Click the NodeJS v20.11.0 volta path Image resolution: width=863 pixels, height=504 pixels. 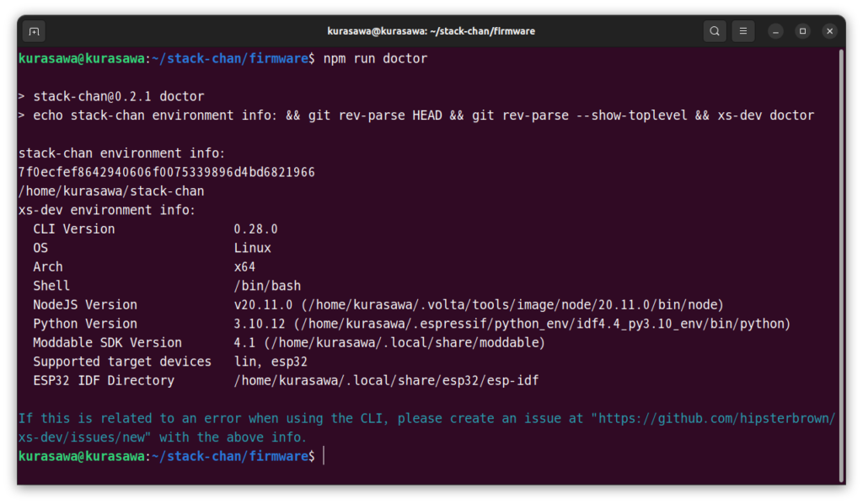click(479, 305)
